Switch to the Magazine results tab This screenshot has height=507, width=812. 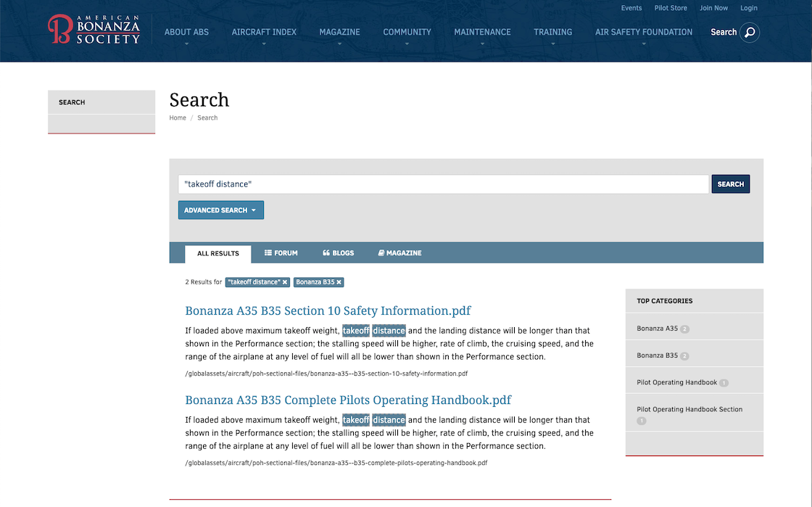(399, 253)
